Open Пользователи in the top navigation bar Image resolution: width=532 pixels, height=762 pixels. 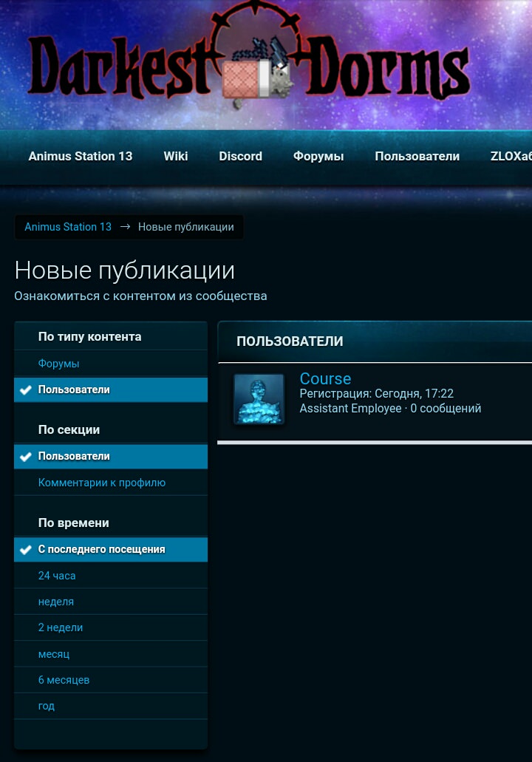[x=417, y=156]
